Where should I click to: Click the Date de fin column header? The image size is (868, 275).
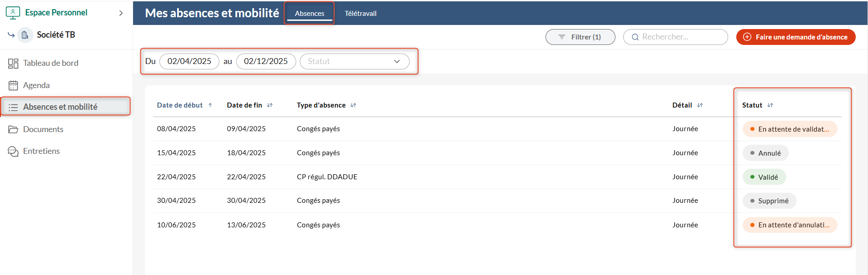click(x=244, y=105)
